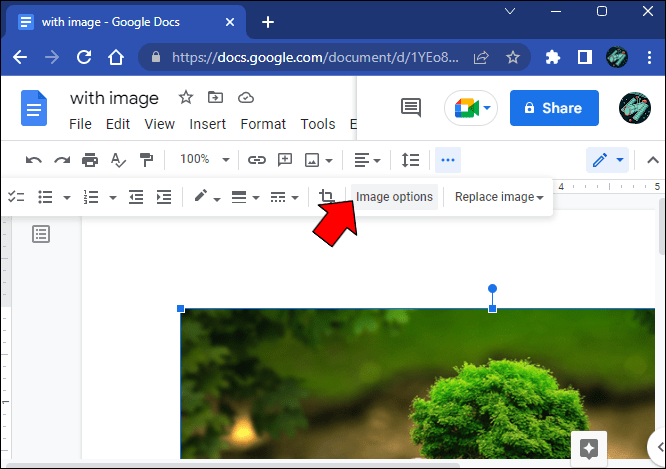Viewport: 666px width, 469px height.
Task: Show the document outline icon
Action: [41, 234]
